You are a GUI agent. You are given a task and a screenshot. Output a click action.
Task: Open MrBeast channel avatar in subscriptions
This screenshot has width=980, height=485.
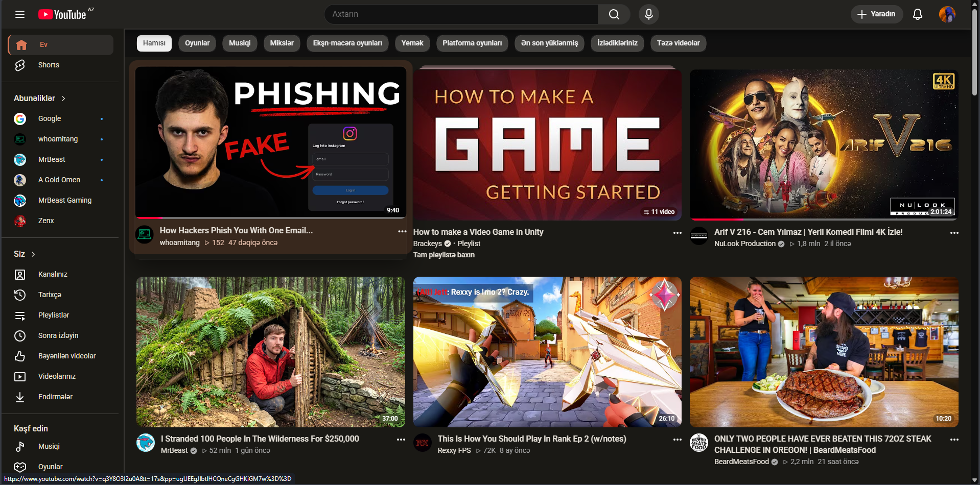[x=20, y=159]
